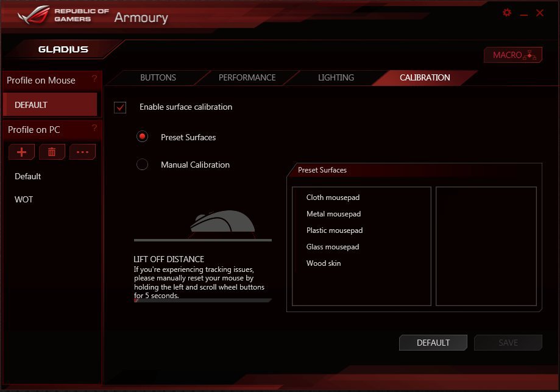Click the SAVE button

(x=508, y=343)
